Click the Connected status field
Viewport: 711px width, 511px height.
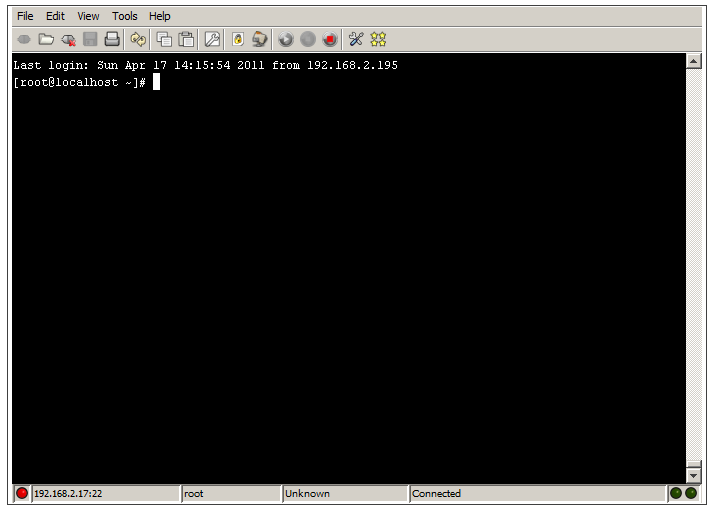pos(538,494)
